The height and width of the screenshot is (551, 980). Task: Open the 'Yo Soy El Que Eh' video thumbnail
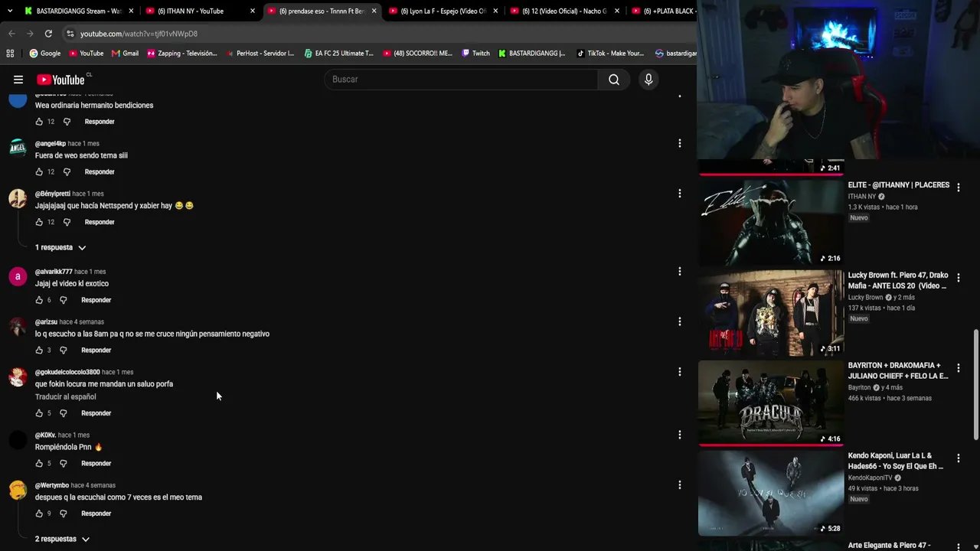[x=771, y=493]
